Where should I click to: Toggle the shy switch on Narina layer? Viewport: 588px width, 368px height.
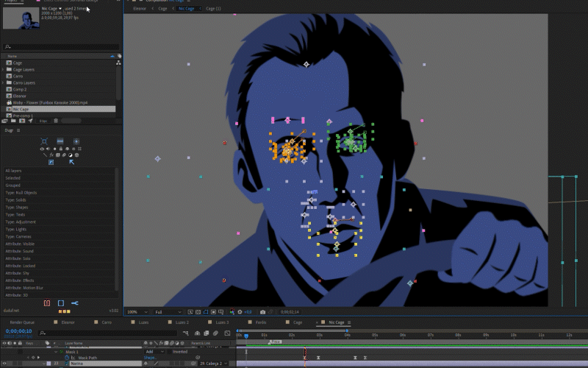point(146,364)
